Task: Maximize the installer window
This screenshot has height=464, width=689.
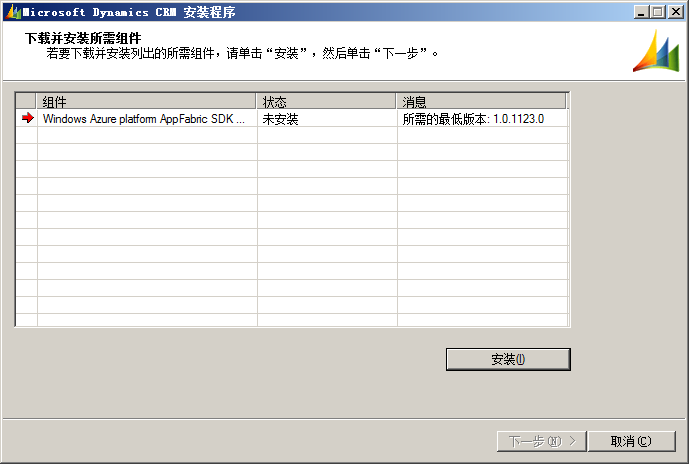Action: click(x=658, y=12)
